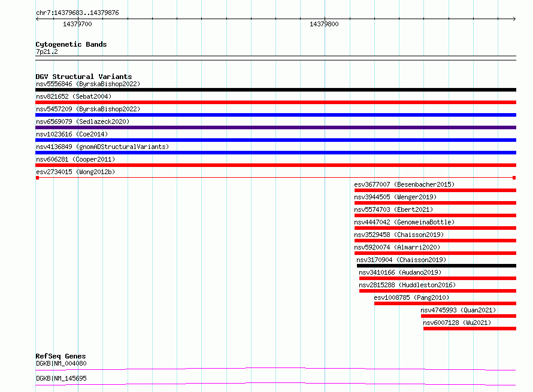Viewport: 533px width, 392px height.
Task: Click the red bar under nsv5920074
Action: 435,253
